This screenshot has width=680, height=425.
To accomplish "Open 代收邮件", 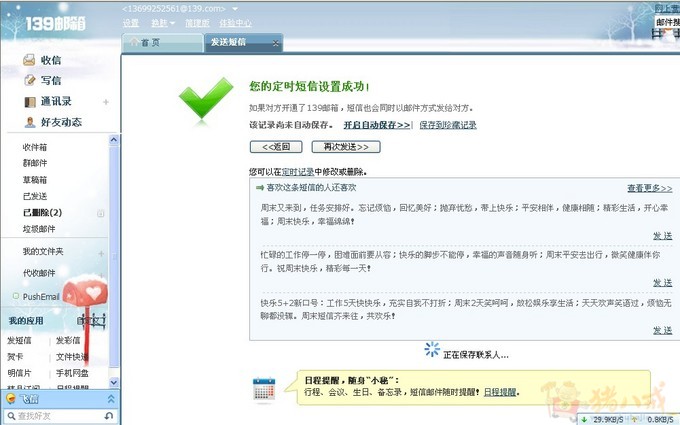I will tap(39, 273).
